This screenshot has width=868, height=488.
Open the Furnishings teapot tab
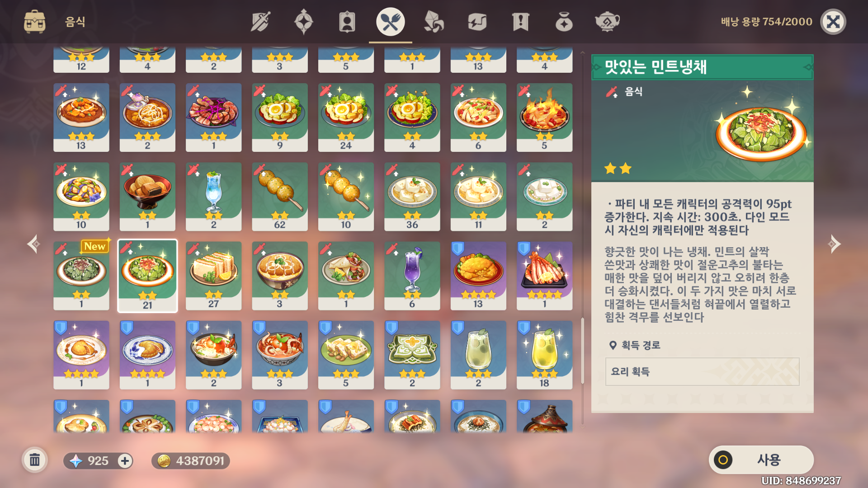(x=607, y=22)
